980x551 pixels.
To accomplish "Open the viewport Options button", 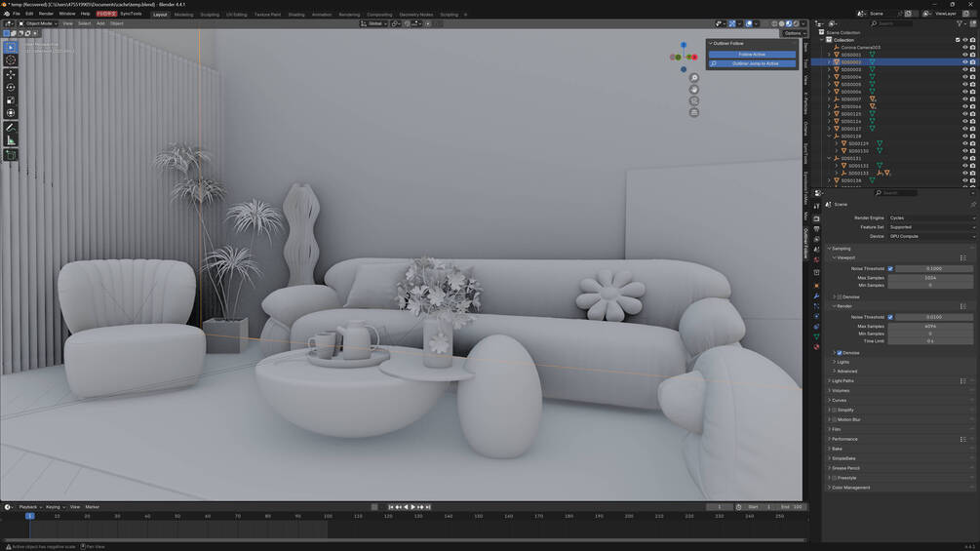I will tap(793, 33).
